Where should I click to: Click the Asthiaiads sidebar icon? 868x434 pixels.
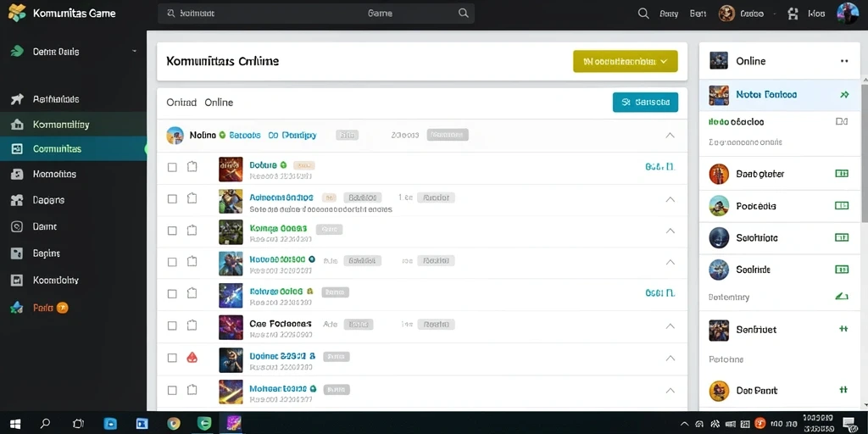17,99
